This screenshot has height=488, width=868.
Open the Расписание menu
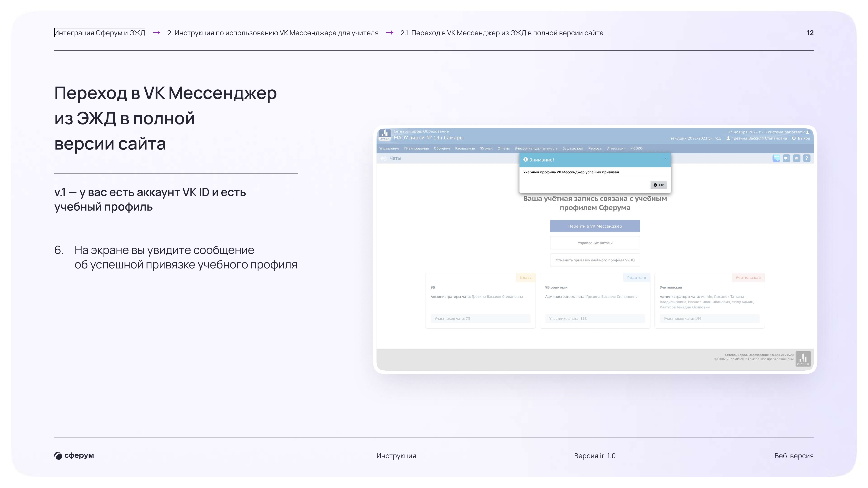465,149
